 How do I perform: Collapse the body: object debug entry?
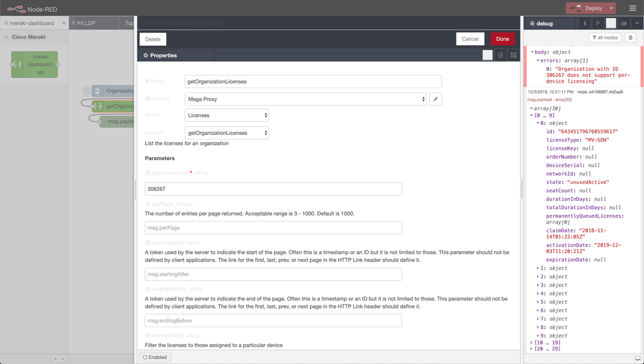point(532,52)
